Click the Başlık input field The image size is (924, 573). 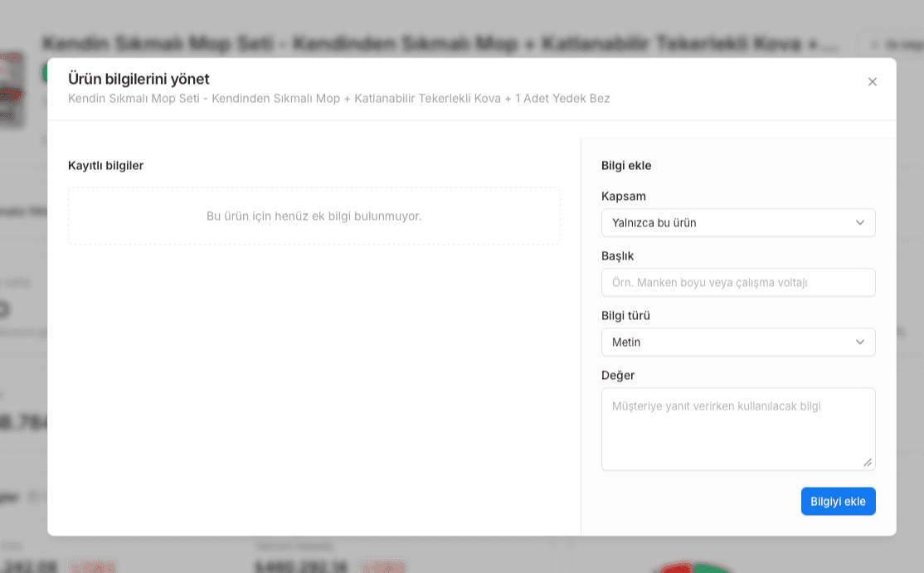click(x=737, y=283)
